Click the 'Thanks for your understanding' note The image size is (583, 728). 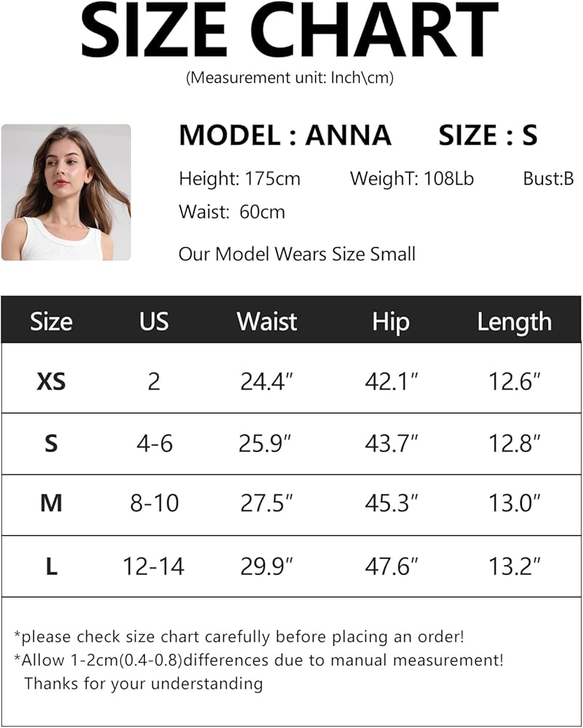143,684
